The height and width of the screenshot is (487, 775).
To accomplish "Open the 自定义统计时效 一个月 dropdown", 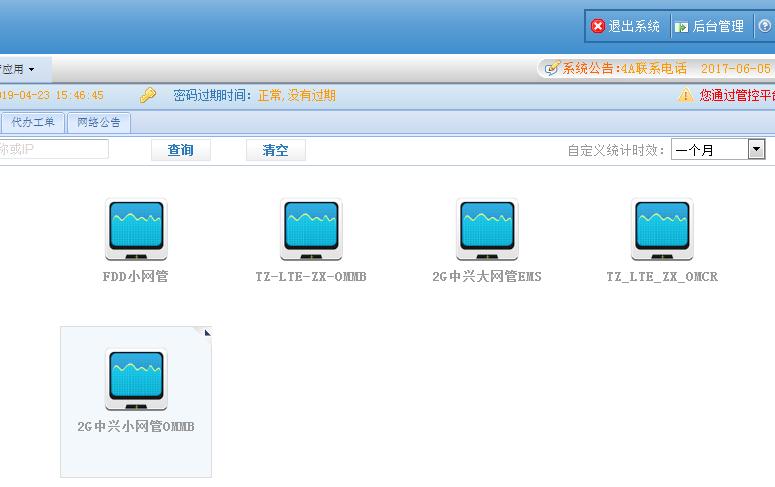I will (718, 149).
